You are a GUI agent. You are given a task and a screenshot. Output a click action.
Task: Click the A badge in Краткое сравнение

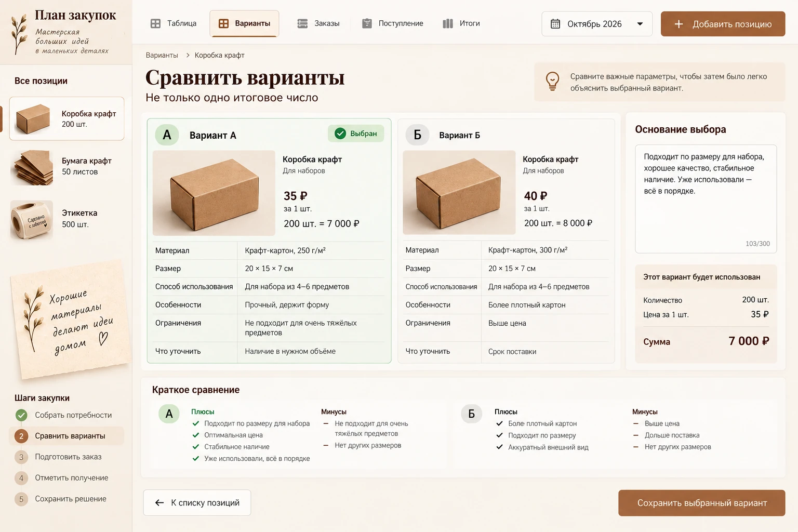coord(169,414)
